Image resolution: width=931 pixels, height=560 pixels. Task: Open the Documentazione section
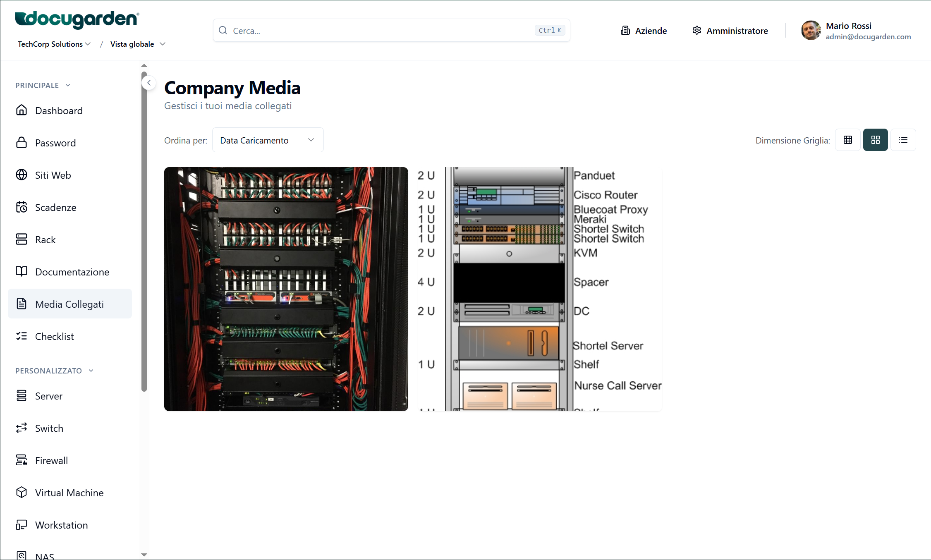coord(70,272)
